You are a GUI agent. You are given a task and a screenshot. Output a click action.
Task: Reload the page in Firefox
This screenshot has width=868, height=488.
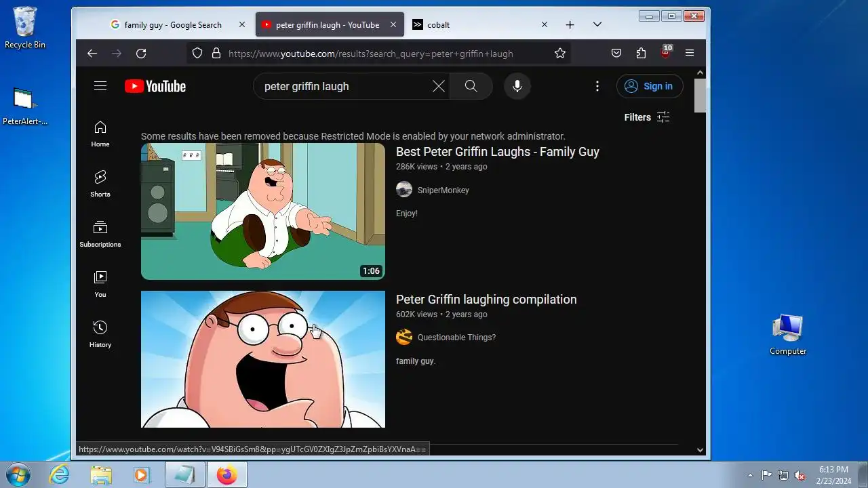[x=141, y=53]
